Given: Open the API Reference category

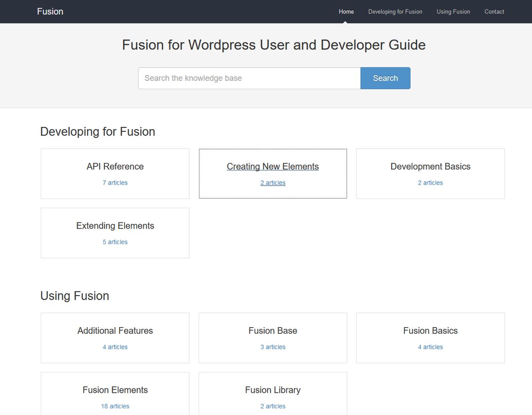Looking at the screenshot, I should (x=115, y=166).
